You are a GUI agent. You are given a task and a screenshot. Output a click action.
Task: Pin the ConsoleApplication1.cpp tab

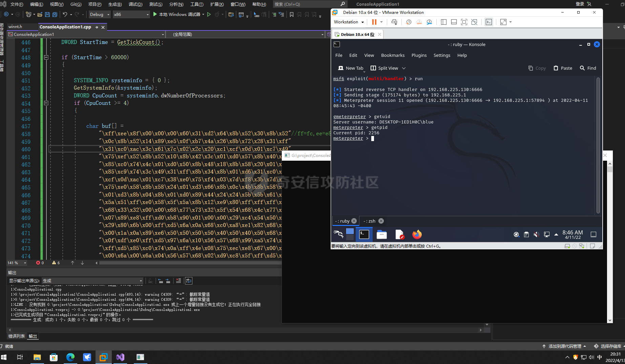97,27
